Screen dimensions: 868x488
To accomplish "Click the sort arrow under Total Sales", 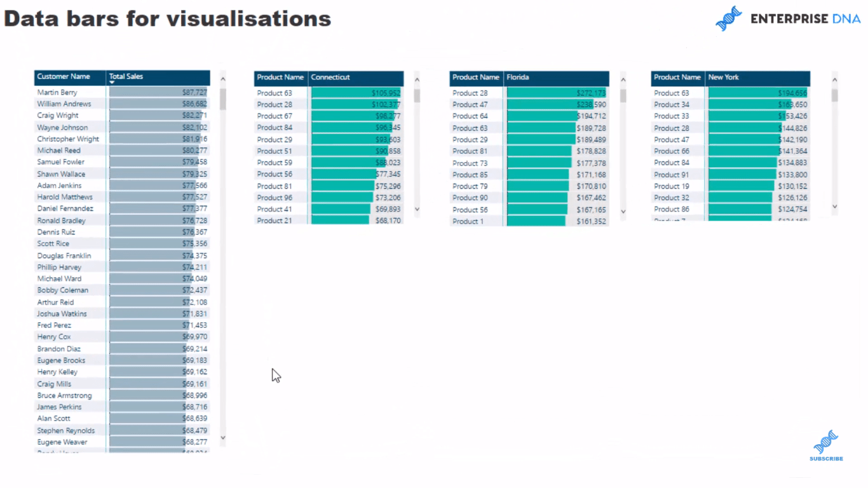I will pos(112,83).
